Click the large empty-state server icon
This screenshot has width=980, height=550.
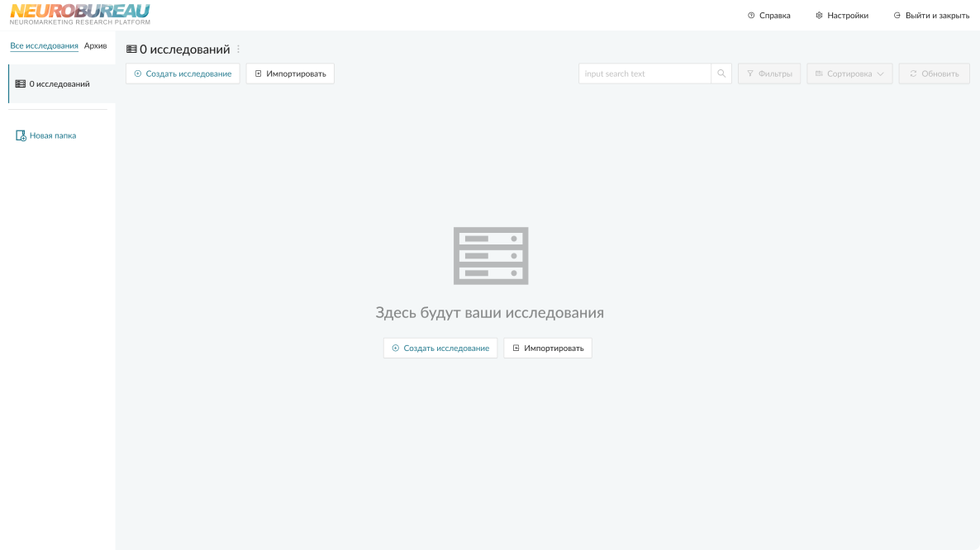pyautogui.click(x=491, y=256)
